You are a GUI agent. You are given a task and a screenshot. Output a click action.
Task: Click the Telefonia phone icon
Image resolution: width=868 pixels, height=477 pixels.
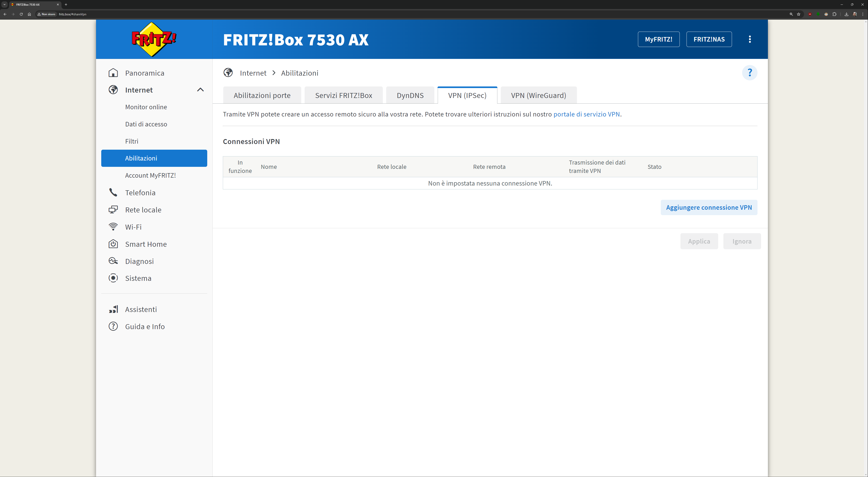coord(113,193)
